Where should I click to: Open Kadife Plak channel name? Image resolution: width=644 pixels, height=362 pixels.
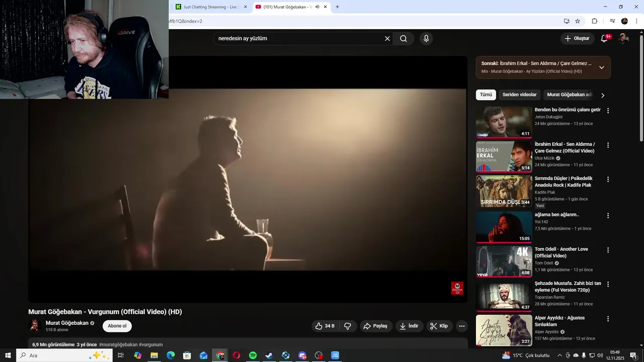pos(545,192)
